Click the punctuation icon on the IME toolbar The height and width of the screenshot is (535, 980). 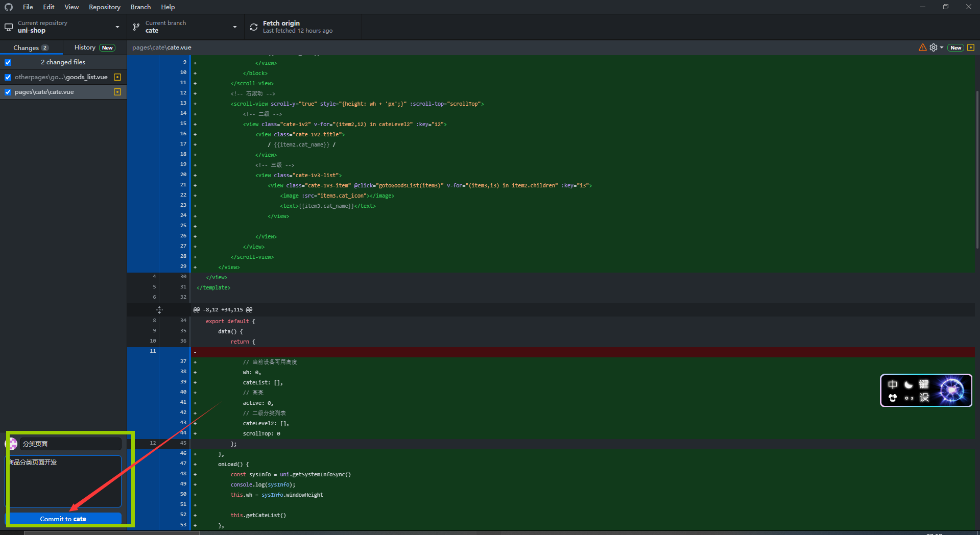pyautogui.click(x=909, y=398)
